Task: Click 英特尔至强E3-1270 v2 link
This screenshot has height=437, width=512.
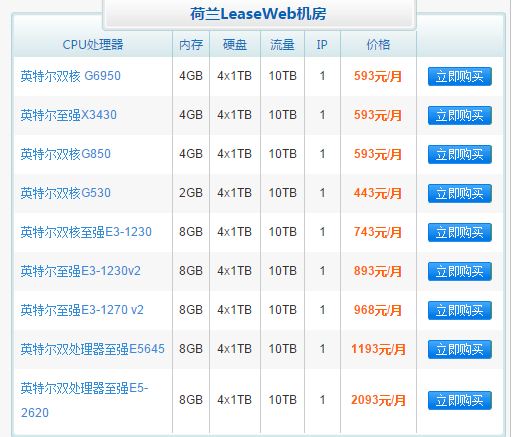Action: 82,310
